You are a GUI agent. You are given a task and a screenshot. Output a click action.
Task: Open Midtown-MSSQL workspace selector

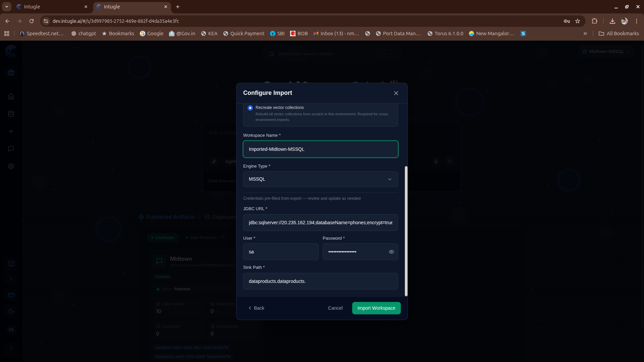point(606,52)
